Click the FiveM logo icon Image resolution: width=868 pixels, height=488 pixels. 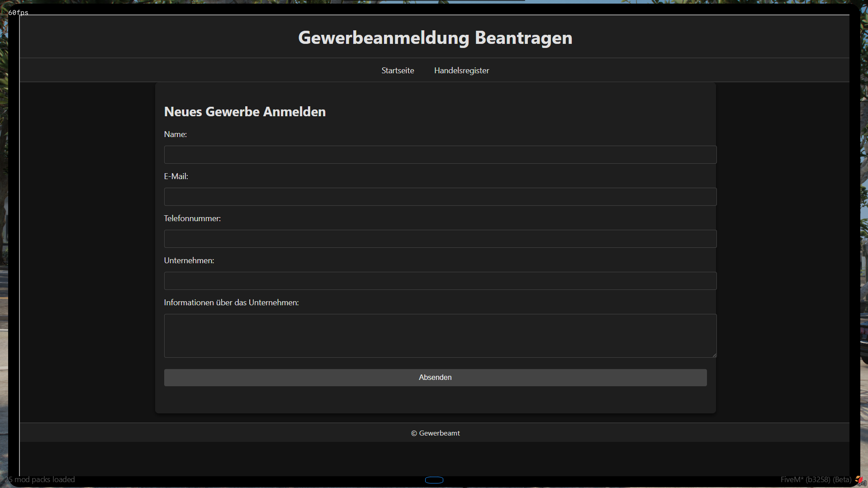point(858,479)
